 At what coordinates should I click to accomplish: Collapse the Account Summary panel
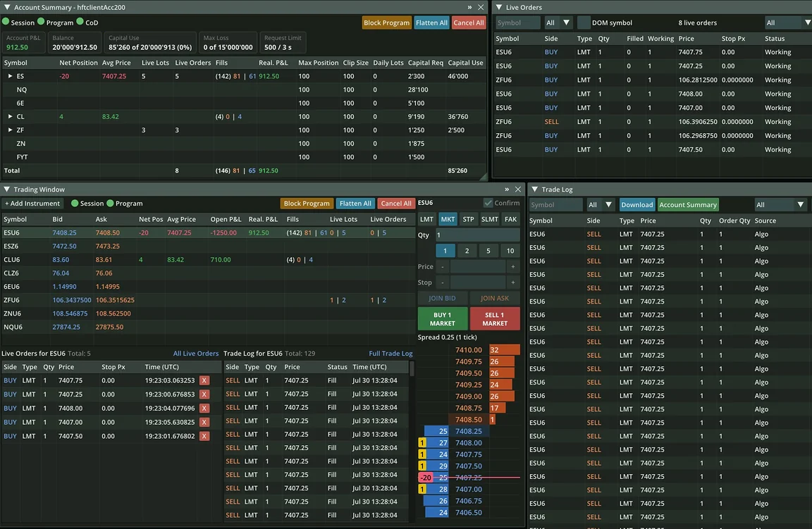tap(7, 7)
